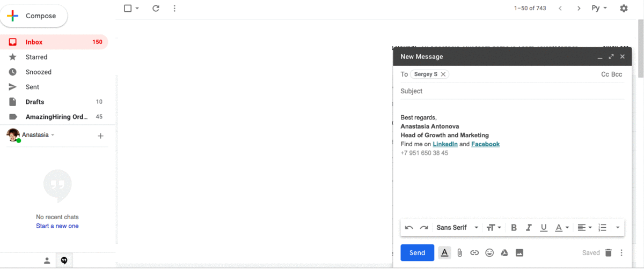This screenshot has width=644, height=269.
Task: Open the text alignment dropdown
Action: click(x=584, y=228)
